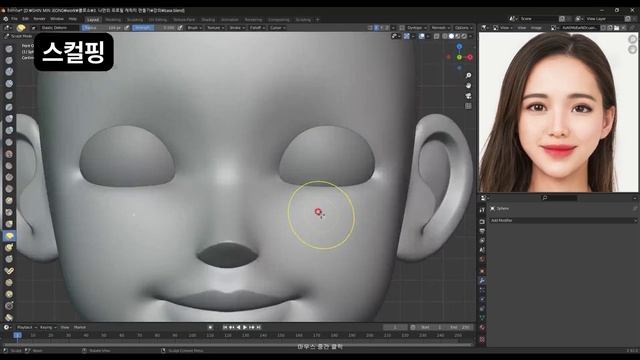Screen dimensions: 640x360
Task: Click the Strength value slider
Action: [x=154, y=28]
